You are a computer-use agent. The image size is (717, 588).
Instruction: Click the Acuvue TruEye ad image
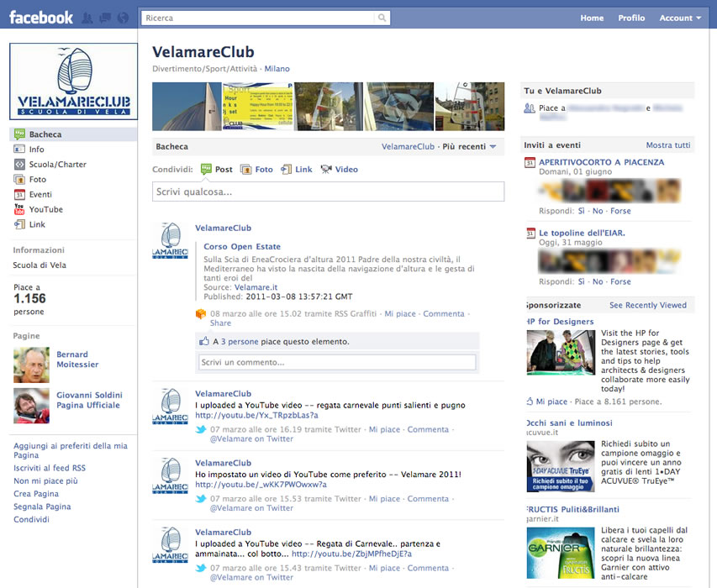coord(561,466)
